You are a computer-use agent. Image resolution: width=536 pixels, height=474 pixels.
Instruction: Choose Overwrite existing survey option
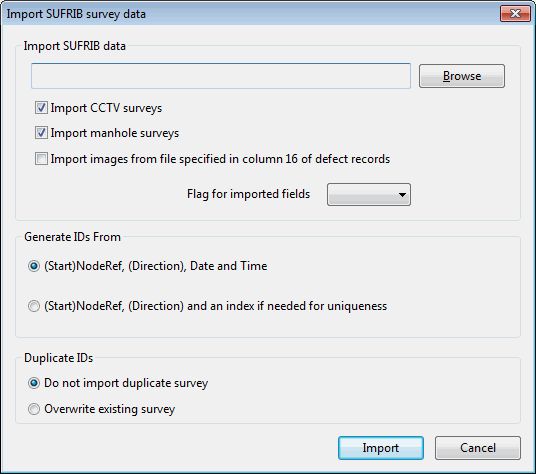(34, 409)
